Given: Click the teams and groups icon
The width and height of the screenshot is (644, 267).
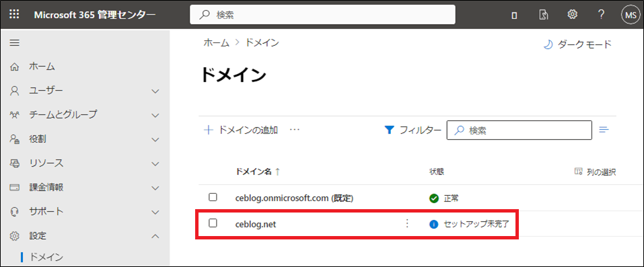Looking at the screenshot, I should [14, 114].
